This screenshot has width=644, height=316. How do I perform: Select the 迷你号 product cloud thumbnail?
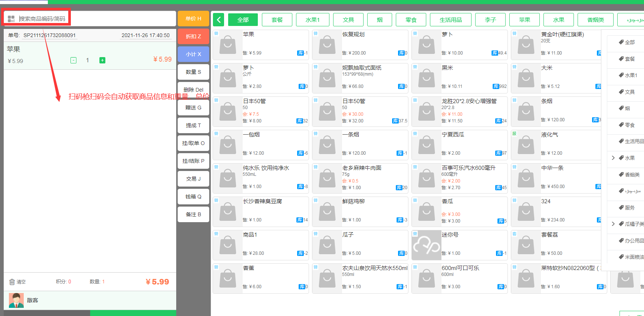pyautogui.click(x=427, y=245)
